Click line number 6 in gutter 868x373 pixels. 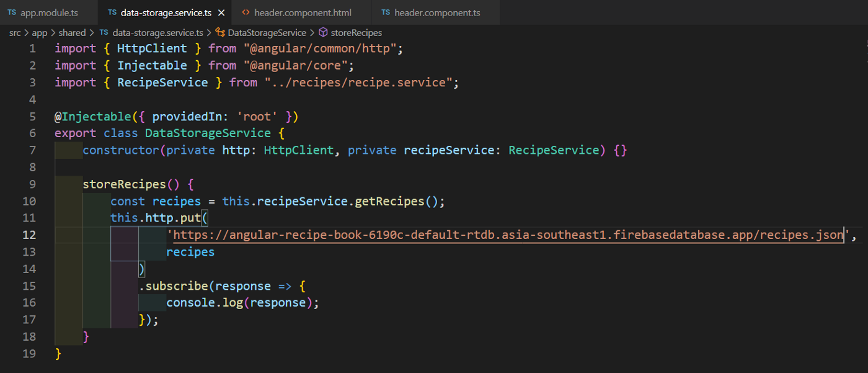(32, 133)
